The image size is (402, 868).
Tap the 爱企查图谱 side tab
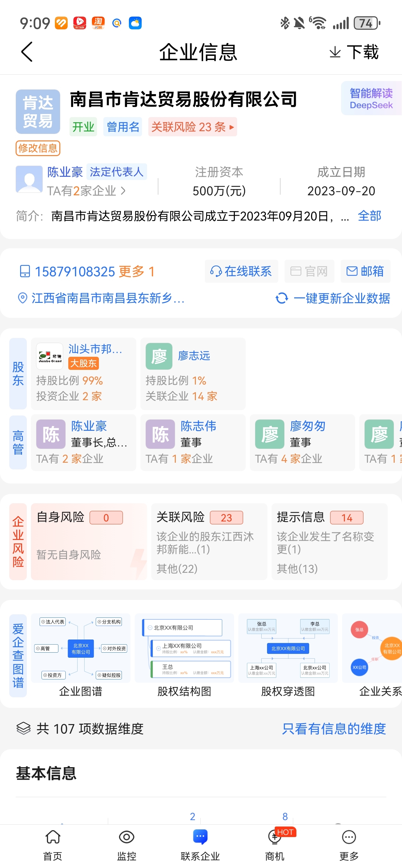(18, 656)
